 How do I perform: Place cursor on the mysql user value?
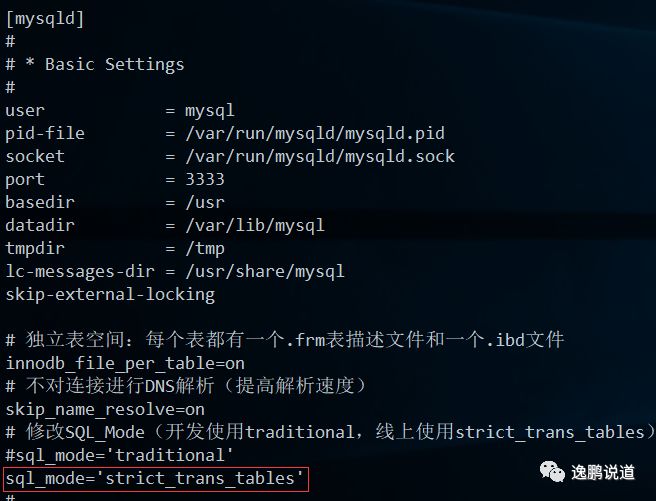click(209, 110)
